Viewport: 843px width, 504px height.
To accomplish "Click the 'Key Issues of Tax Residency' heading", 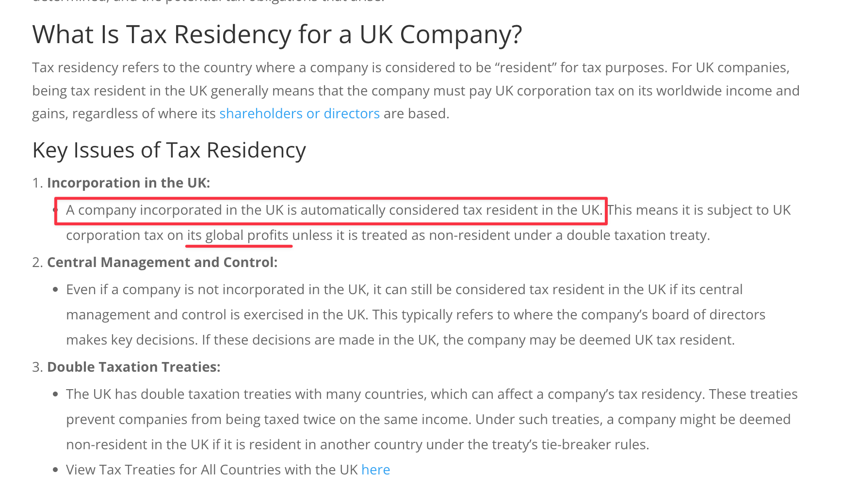I will point(169,150).
